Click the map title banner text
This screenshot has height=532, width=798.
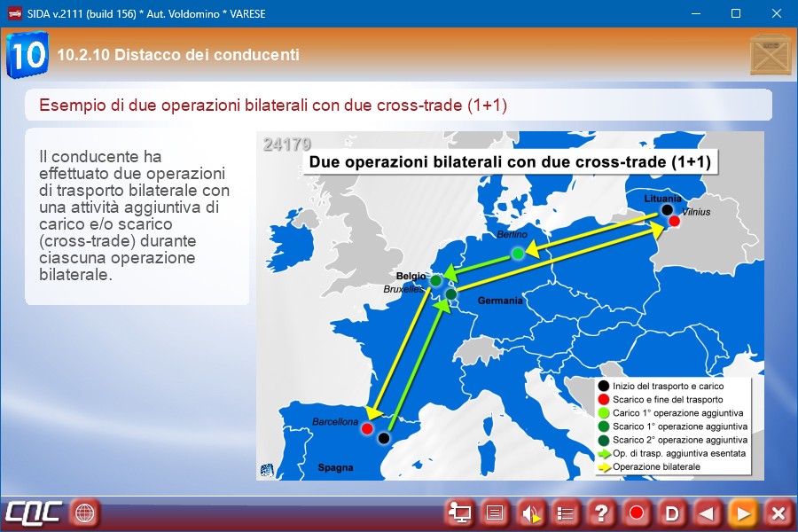pyautogui.click(x=509, y=162)
